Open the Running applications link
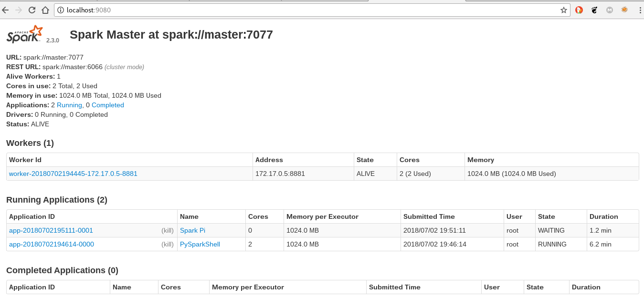 tap(69, 105)
